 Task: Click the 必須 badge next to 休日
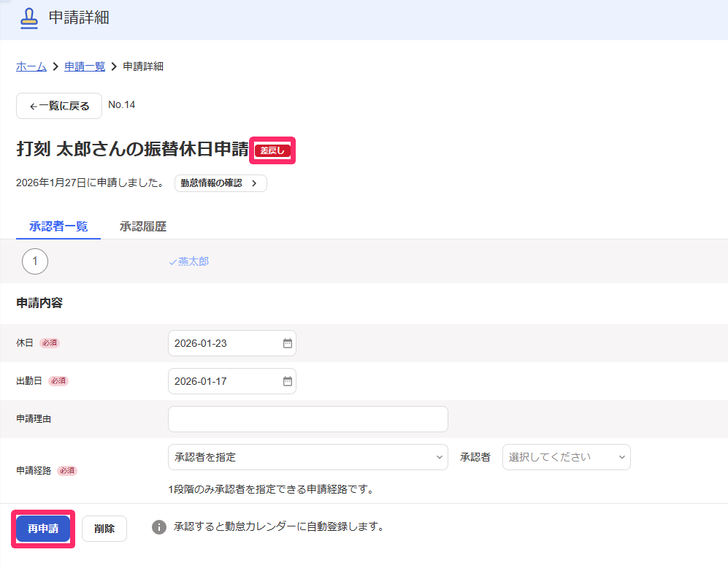[49, 343]
